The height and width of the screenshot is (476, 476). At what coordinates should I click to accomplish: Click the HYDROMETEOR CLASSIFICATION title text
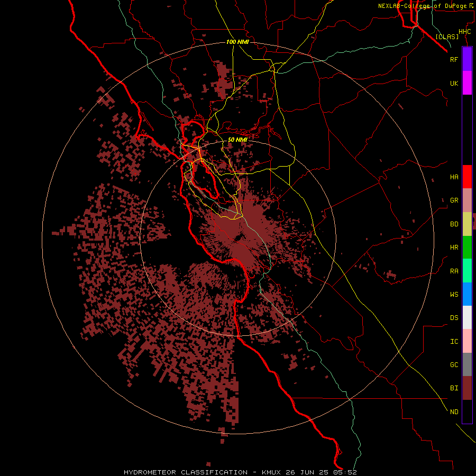(186, 472)
